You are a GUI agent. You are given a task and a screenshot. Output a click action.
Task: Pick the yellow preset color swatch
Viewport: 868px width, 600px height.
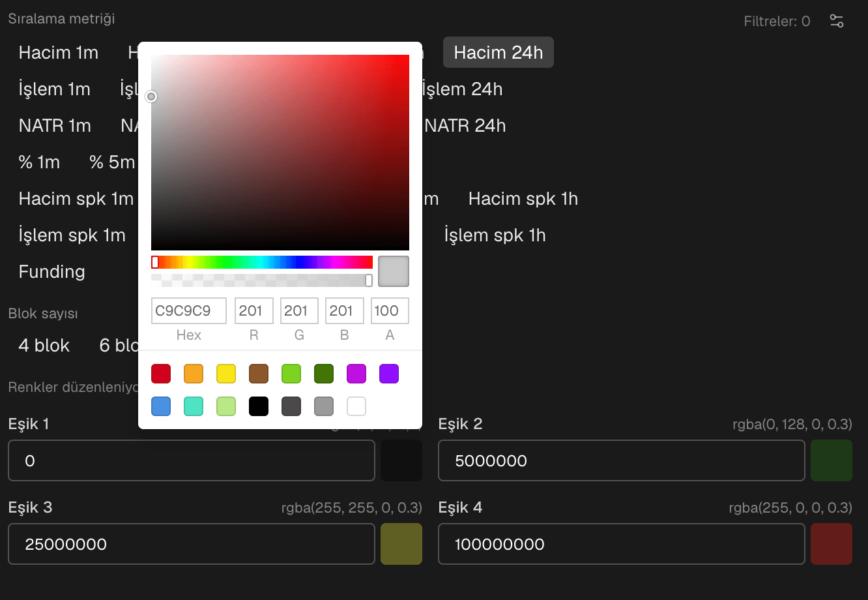tap(226, 374)
